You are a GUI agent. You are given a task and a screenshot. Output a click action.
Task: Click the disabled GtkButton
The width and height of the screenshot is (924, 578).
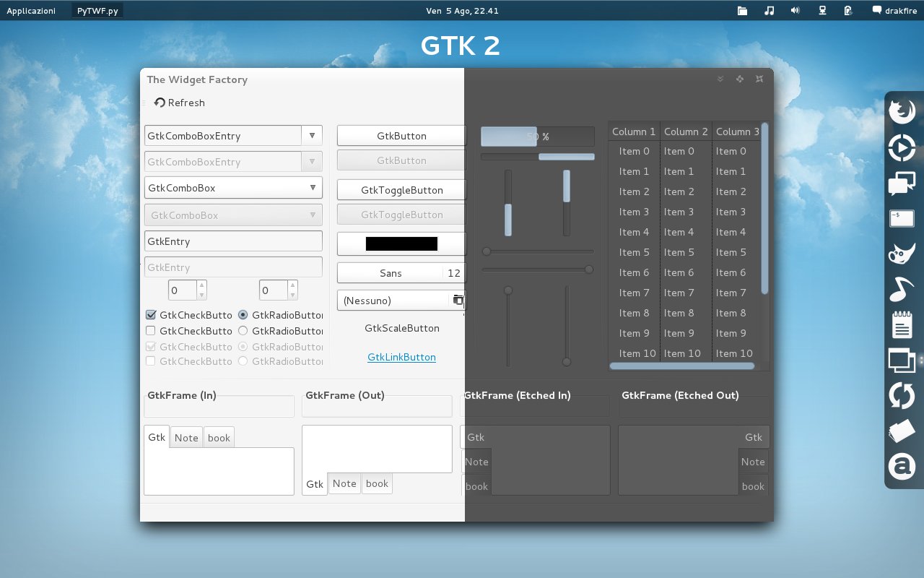pos(401,160)
